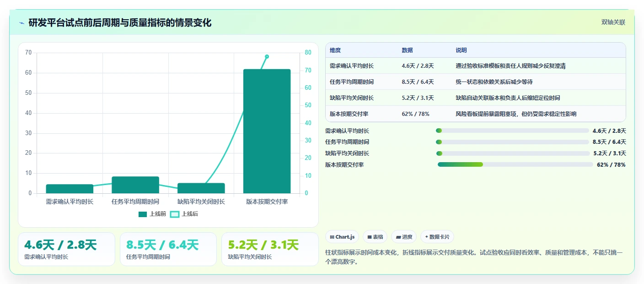Click x-axis label 任务平均周期时间
The height and width of the screenshot is (284, 644).
tap(135, 202)
